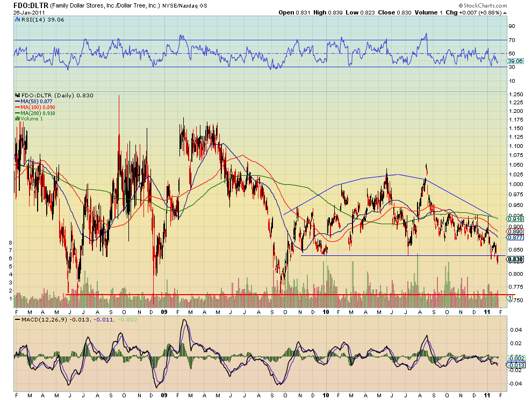Screen dimensions: 532x400
Task: Click the green up arrow after Chg
Action: click(x=505, y=13)
